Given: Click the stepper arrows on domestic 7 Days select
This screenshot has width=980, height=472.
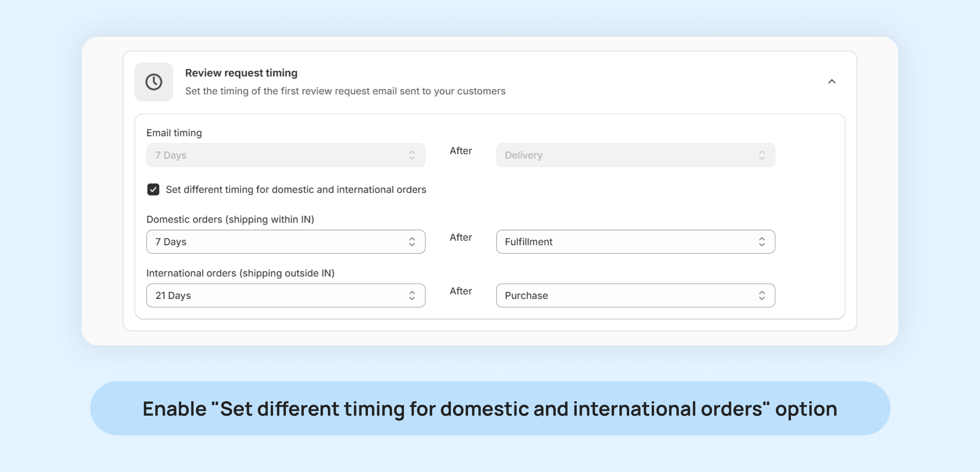Looking at the screenshot, I should tap(412, 242).
